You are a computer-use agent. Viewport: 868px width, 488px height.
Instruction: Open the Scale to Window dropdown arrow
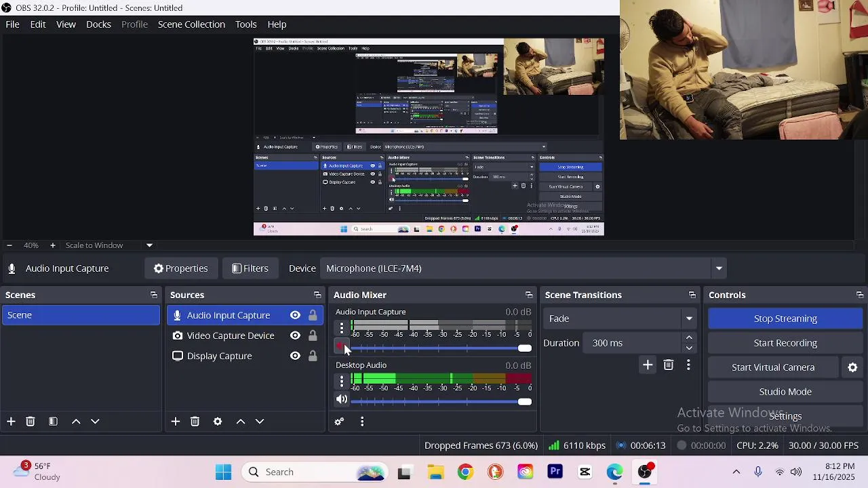pos(149,245)
